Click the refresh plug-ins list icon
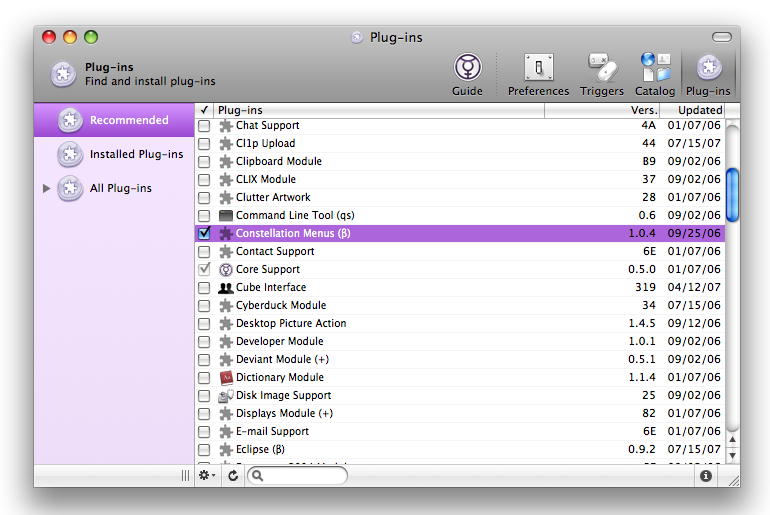This screenshot has height=515, width=770. (x=233, y=475)
